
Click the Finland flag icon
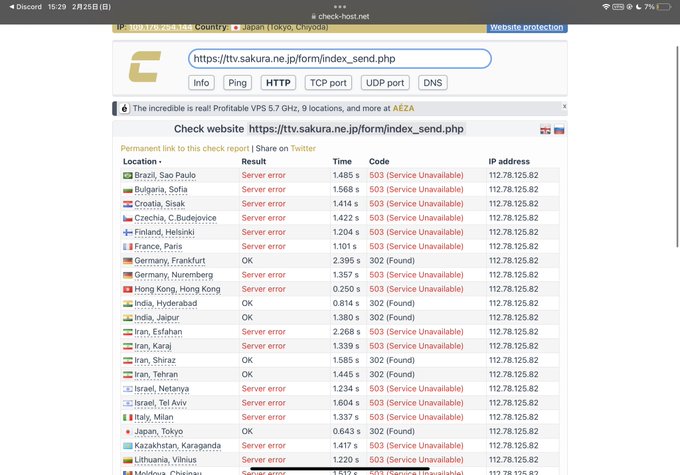pyautogui.click(x=128, y=233)
